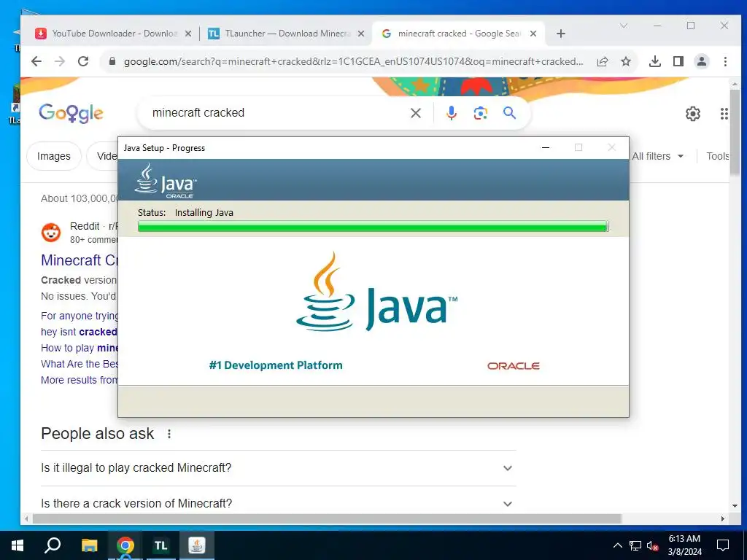The height and width of the screenshot is (560, 747).
Task: Click the #1 Development Platform text
Action: [276, 365]
